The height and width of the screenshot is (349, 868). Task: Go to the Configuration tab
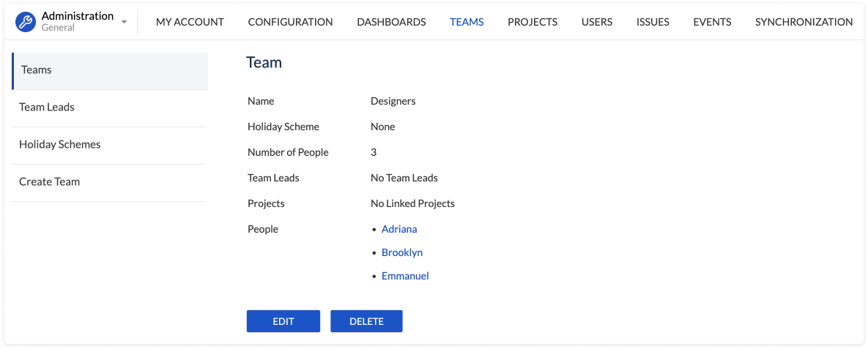[291, 22]
